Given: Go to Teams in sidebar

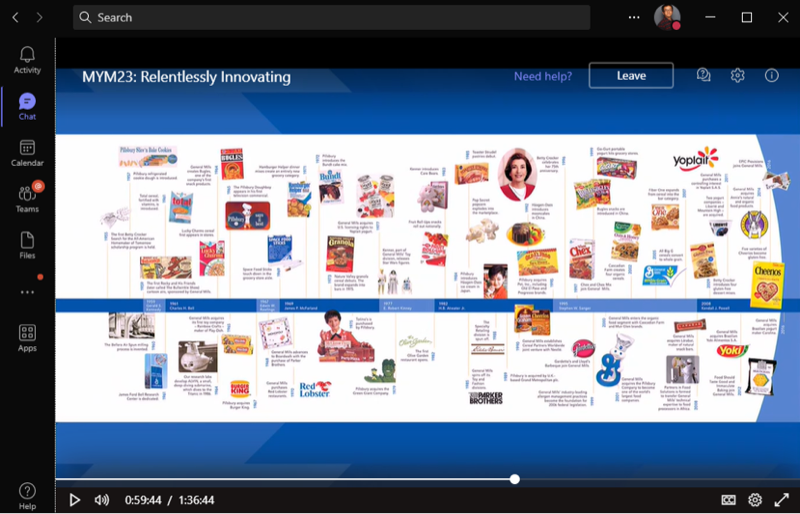Looking at the screenshot, I should pos(27,197).
